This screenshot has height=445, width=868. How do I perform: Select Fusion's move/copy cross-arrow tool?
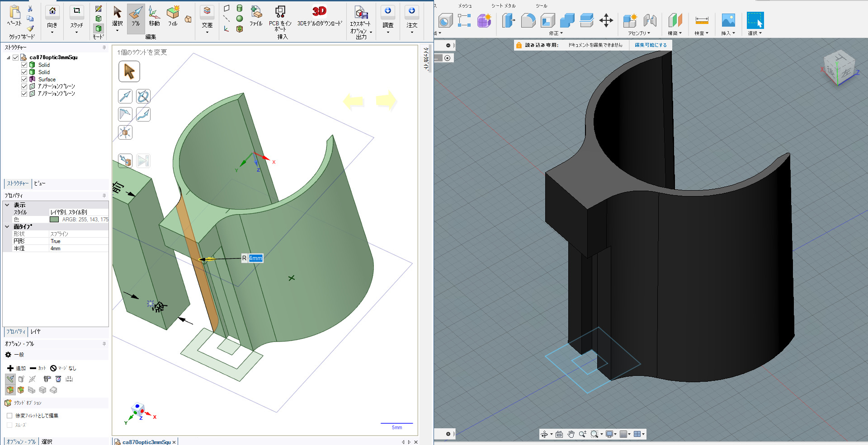point(606,20)
